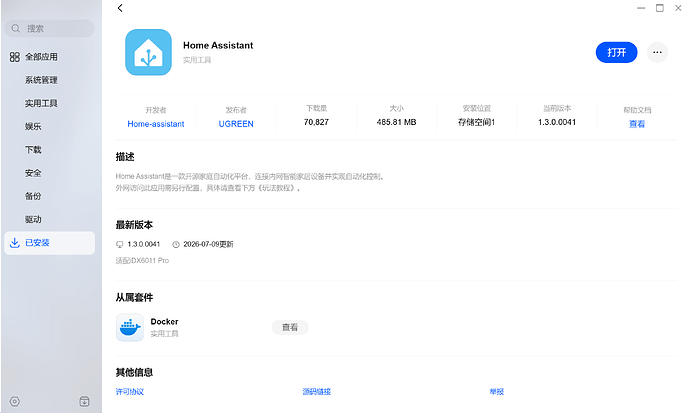This screenshot has height=413, width=690.
Task: Minimize the app center window
Action: 641,8
